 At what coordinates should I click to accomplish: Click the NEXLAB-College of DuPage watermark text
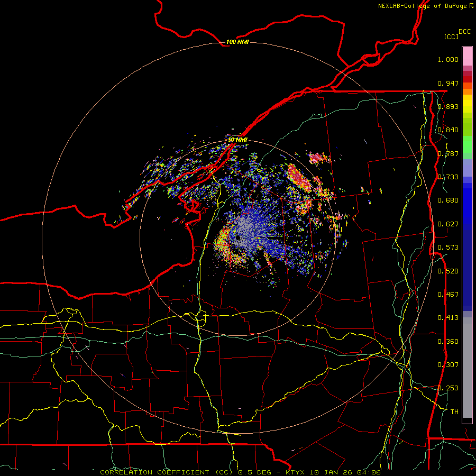pyautogui.click(x=425, y=6)
